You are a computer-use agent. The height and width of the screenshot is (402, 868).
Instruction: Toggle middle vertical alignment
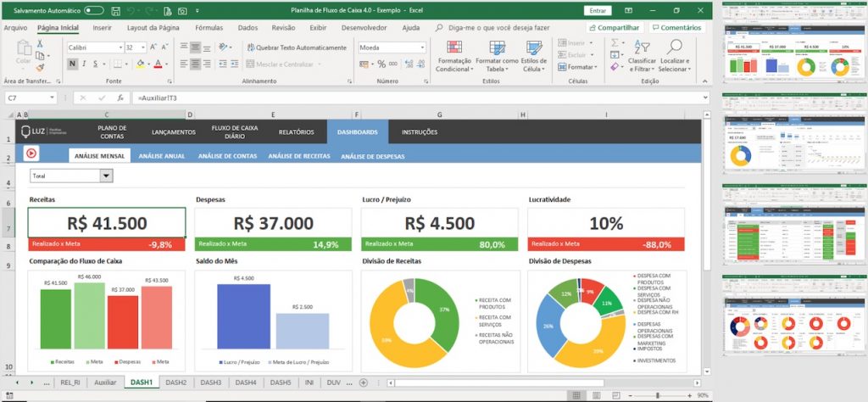196,47
